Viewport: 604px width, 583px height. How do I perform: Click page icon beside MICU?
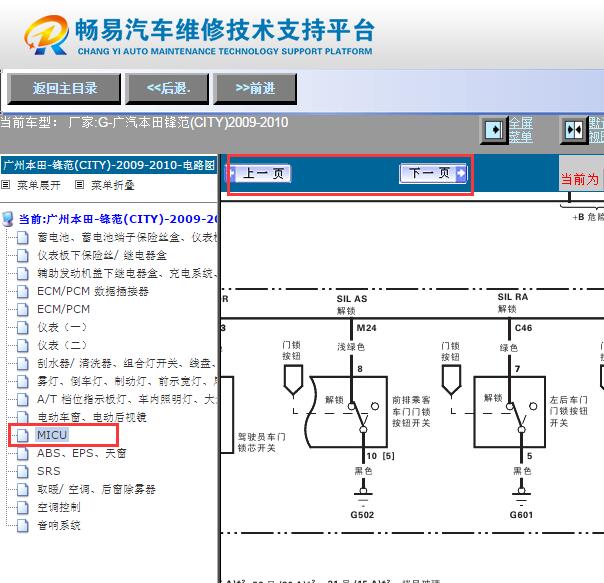(23, 435)
